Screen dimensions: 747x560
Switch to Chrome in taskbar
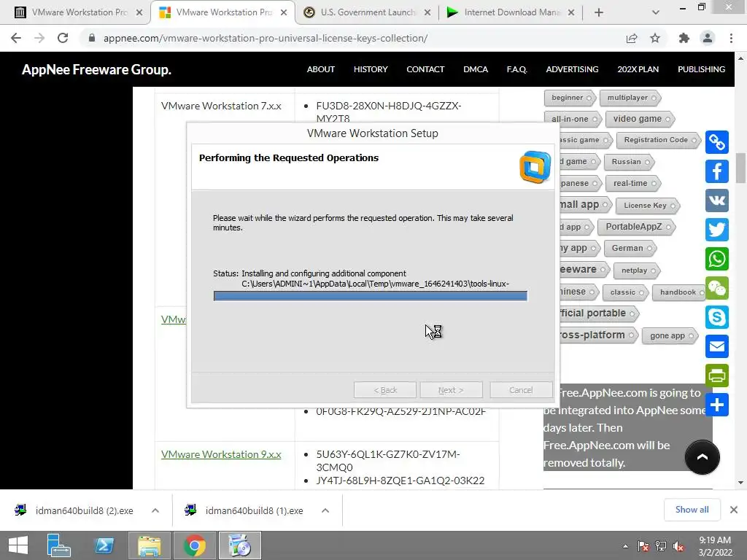pyautogui.click(x=194, y=545)
